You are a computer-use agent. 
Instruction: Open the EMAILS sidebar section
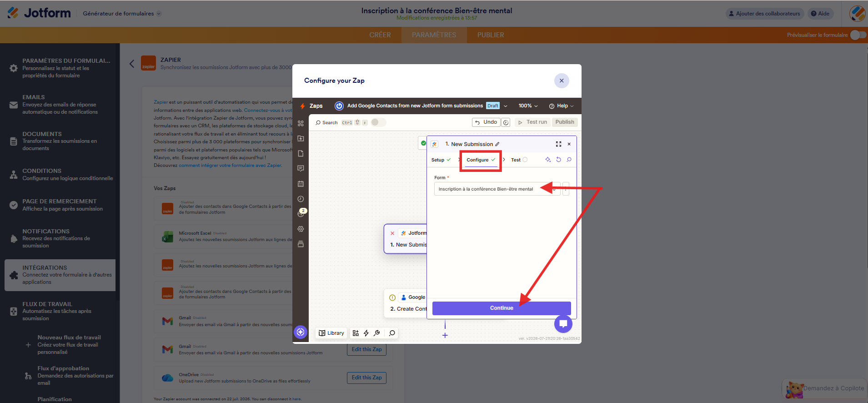60,105
